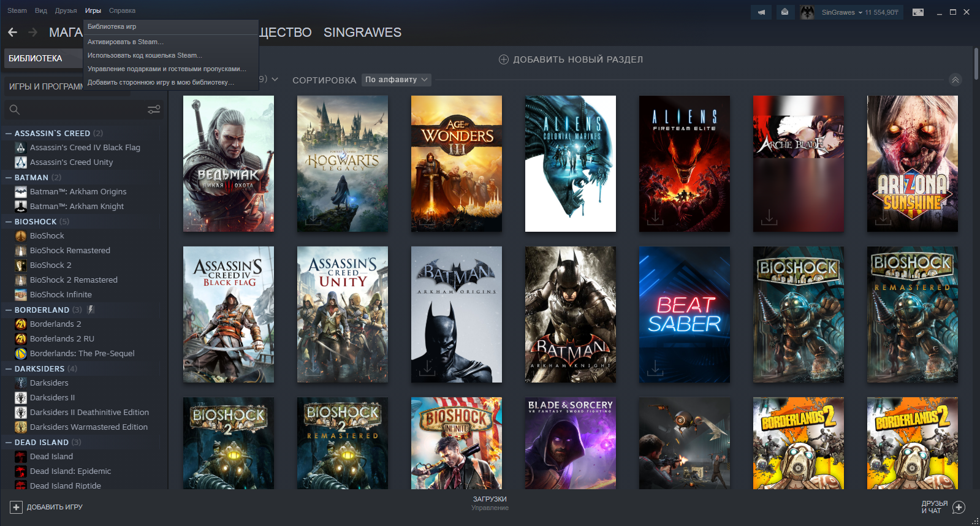Open the Blade & Sorcery cover
The height and width of the screenshot is (526, 980).
click(x=571, y=443)
